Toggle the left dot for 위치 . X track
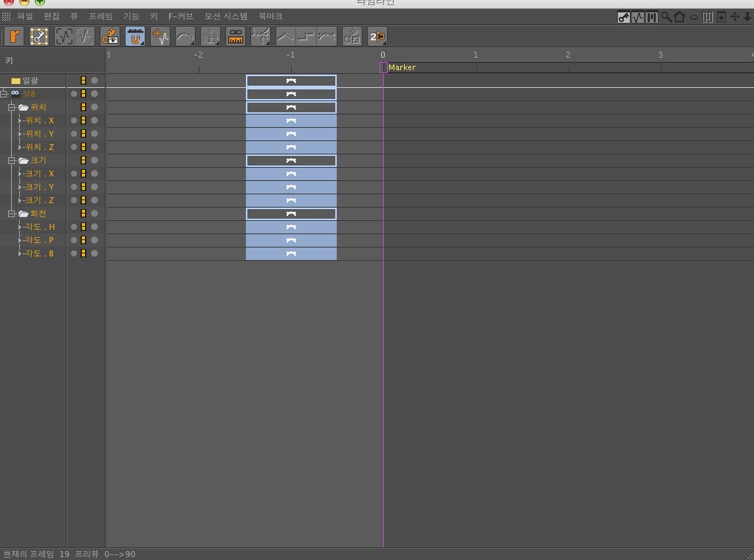The height and width of the screenshot is (560, 754). coord(74,120)
